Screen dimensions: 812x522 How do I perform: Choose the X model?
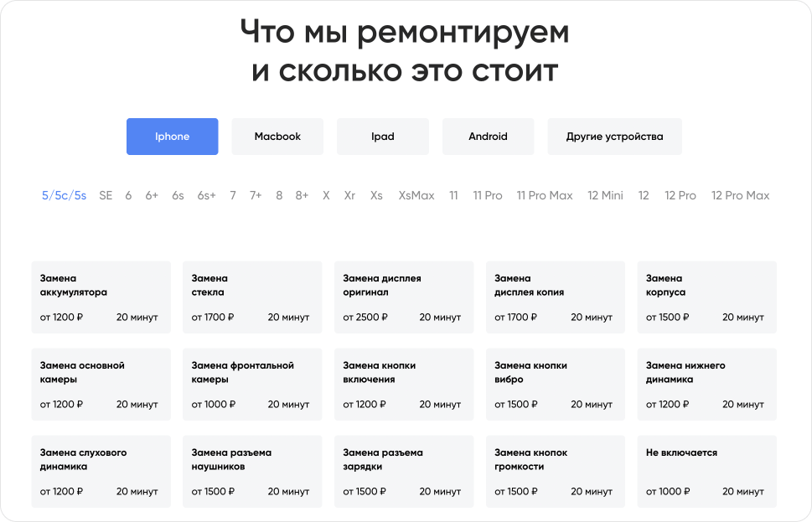tap(326, 195)
